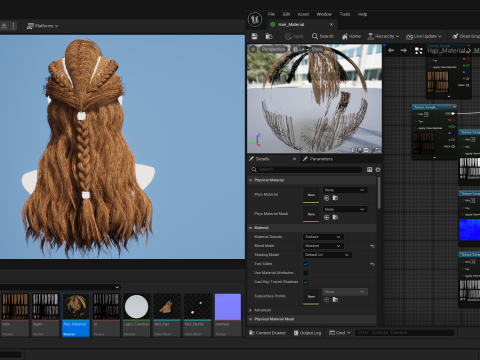The image size is (480, 360).
Task: Click the Phys Material thumbnail slot
Action: click(311, 195)
